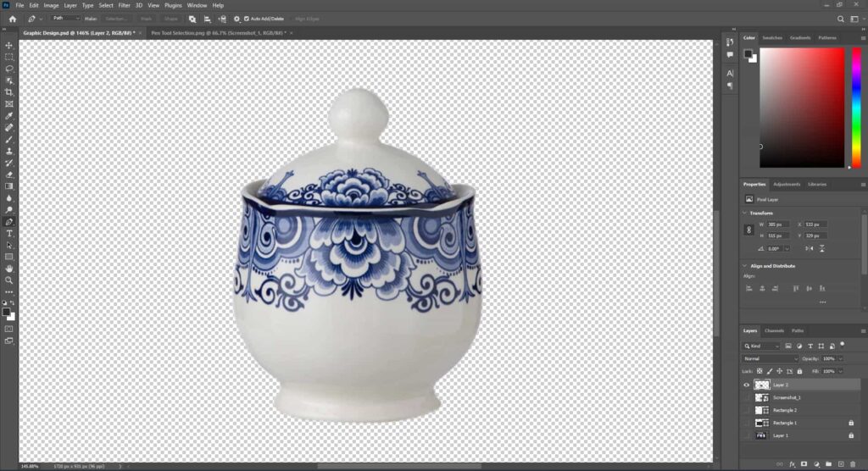Image resolution: width=868 pixels, height=471 pixels.
Task: Switch to the Channels tab
Action: (774, 331)
